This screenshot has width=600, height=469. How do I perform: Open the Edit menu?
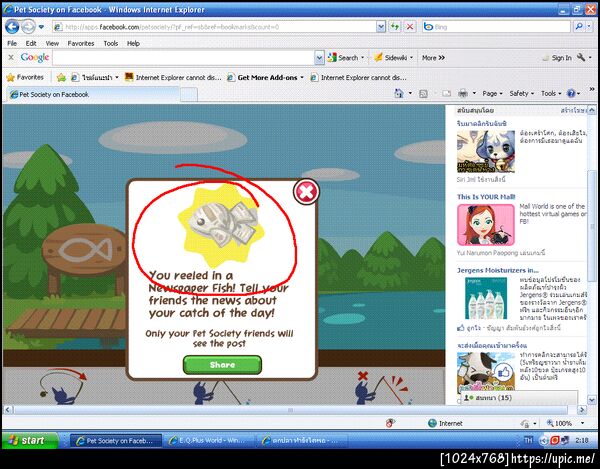coord(31,43)
